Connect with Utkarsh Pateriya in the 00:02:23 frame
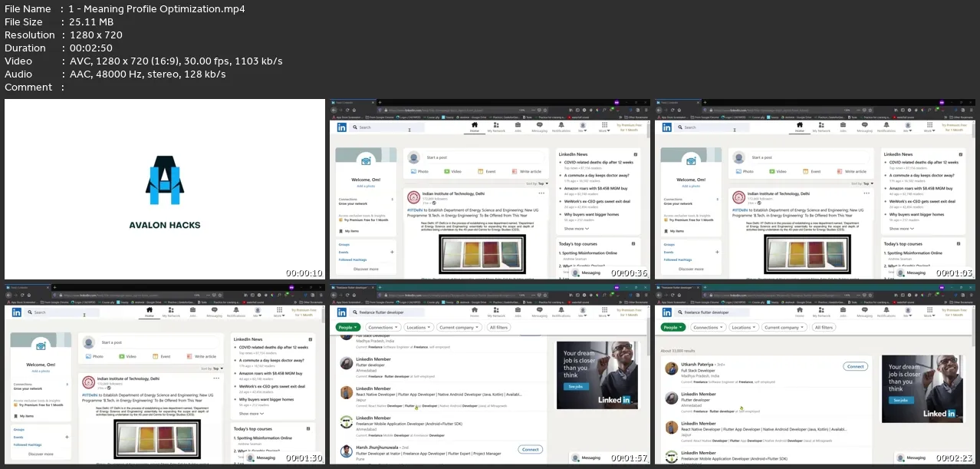980x469 pixels. click(855, 367)
